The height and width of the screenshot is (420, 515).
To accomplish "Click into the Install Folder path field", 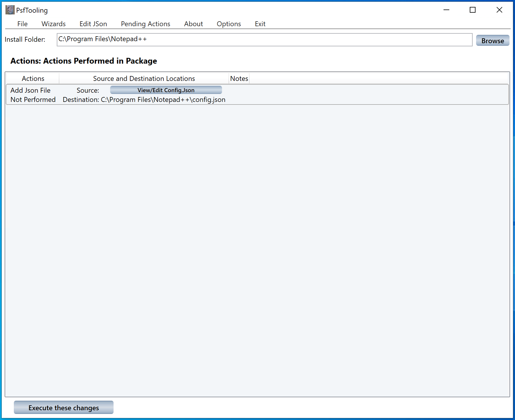I will (264, 40).
